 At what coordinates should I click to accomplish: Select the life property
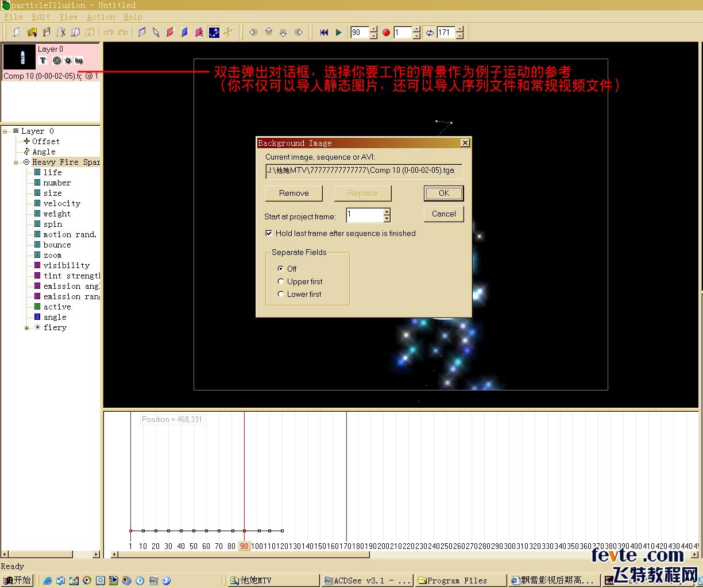point(52,172)
